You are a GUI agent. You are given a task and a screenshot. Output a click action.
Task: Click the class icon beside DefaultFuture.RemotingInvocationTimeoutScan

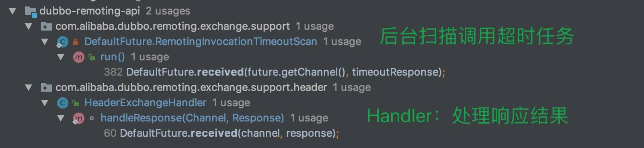click(x=62, y=42)
